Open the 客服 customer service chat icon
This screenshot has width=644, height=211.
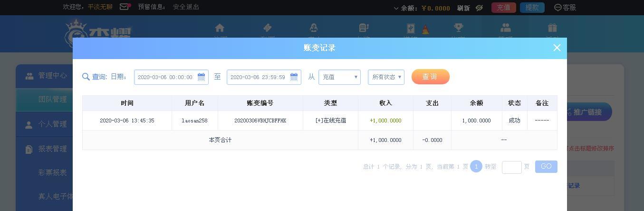[558, 8]
